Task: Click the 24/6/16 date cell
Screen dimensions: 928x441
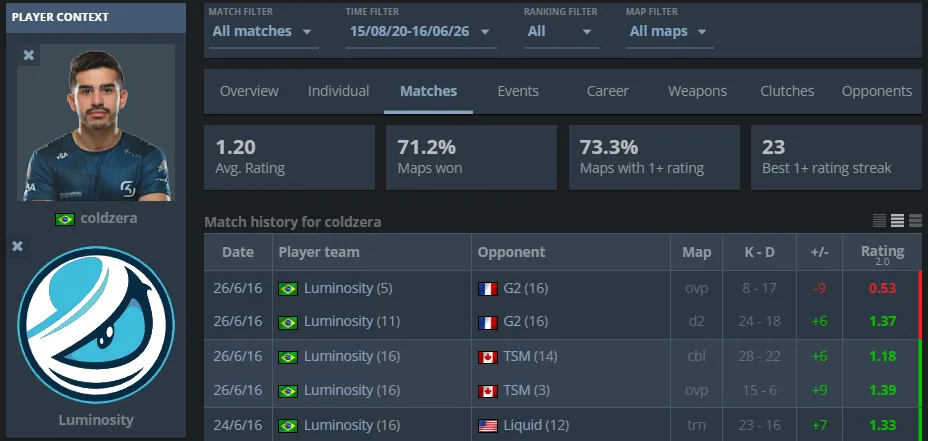Action: 237,426
